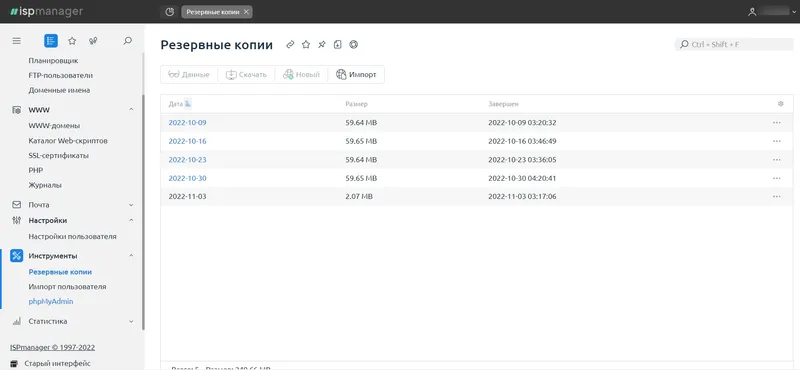Open row actions for 2022-10-30
The image size is (800, 370).
pos(777,178)
